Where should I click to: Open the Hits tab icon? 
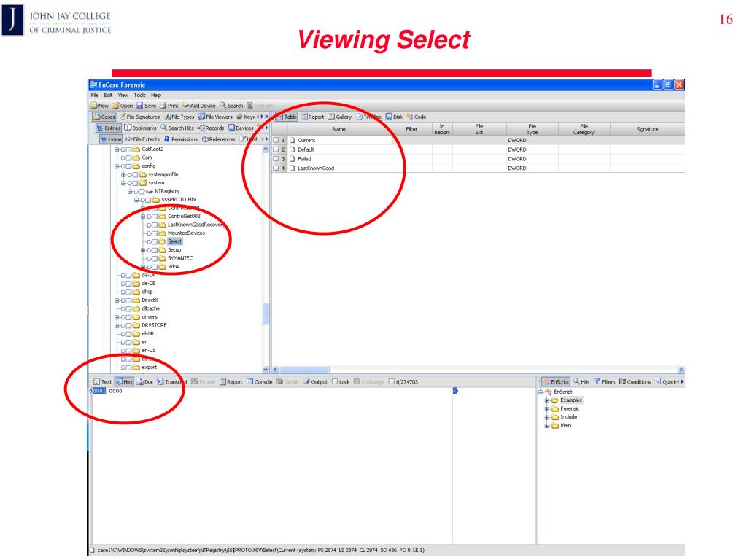pos(576,381)
